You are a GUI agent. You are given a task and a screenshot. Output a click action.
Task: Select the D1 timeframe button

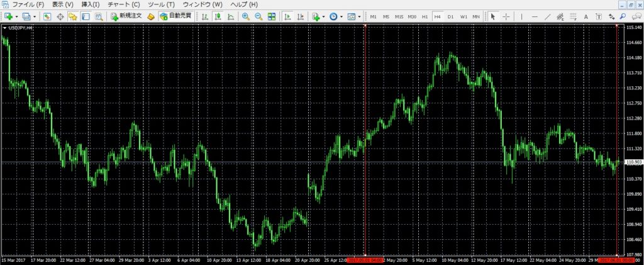click(x=450, y=16)
